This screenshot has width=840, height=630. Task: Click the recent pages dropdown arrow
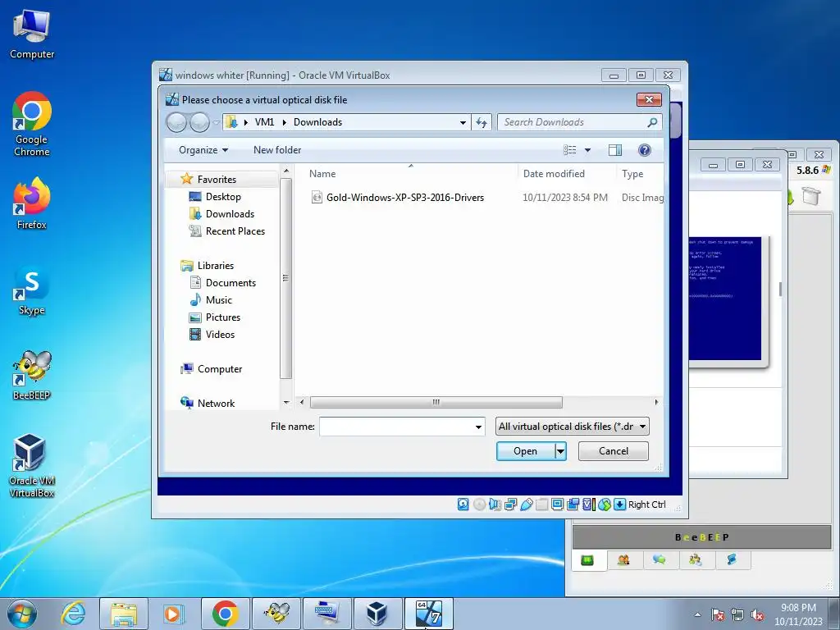click(217, 123)
